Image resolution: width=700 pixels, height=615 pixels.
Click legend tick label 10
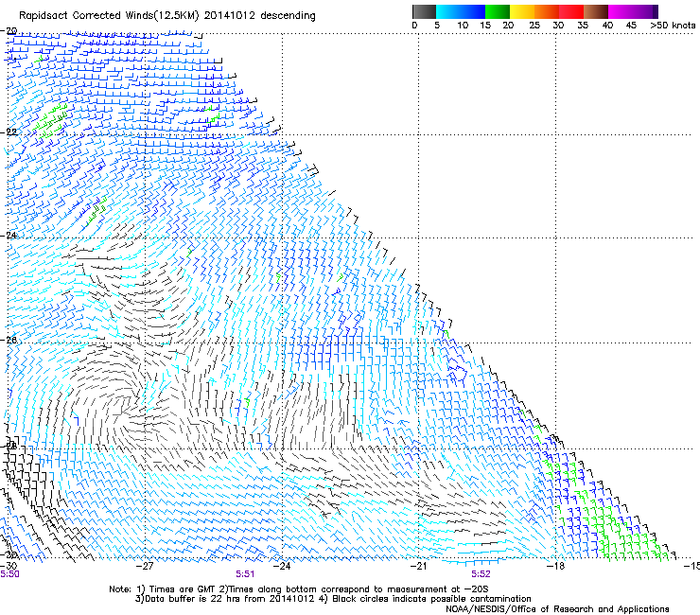click(463, 26)
